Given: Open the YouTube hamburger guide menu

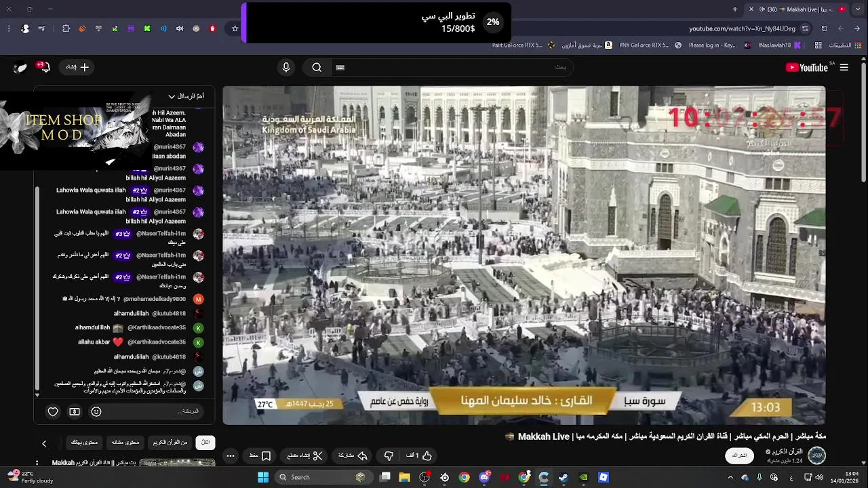Looking at the screenshot, I should click(x=844, y=67).
